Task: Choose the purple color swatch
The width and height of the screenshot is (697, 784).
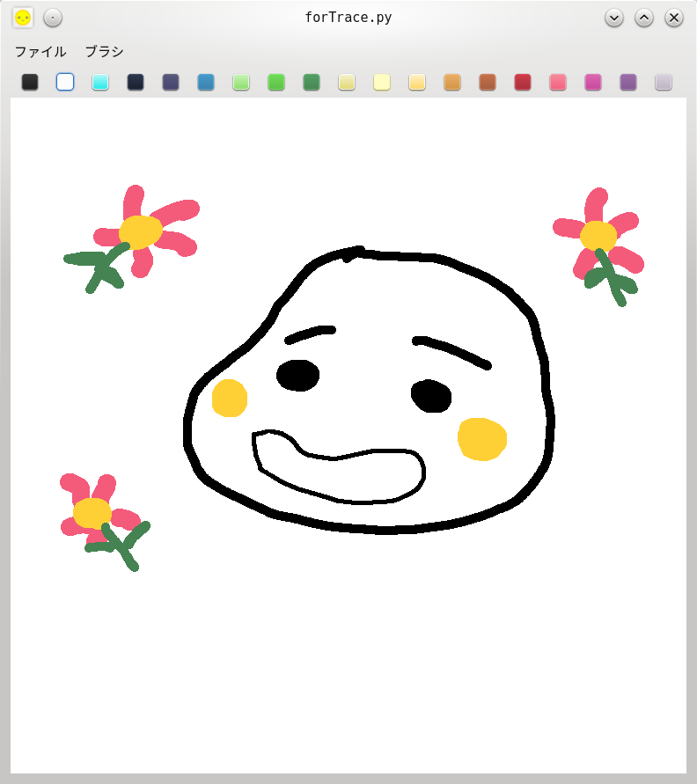Action: [x=628, y=82]
